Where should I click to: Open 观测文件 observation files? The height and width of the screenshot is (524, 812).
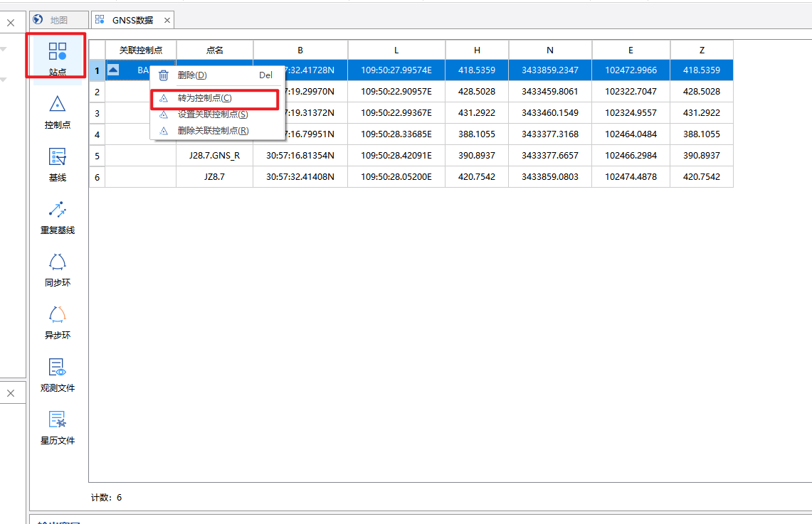tap(57, 375)
